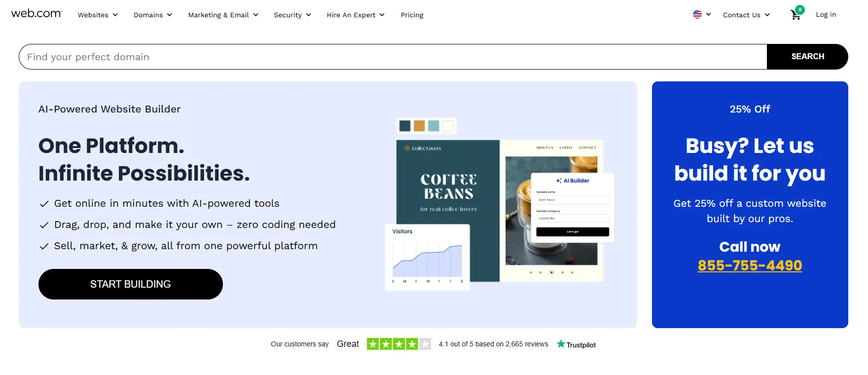Expand the language selector chevron
This screenshot has width=868, height=375.
coord(709,14)
